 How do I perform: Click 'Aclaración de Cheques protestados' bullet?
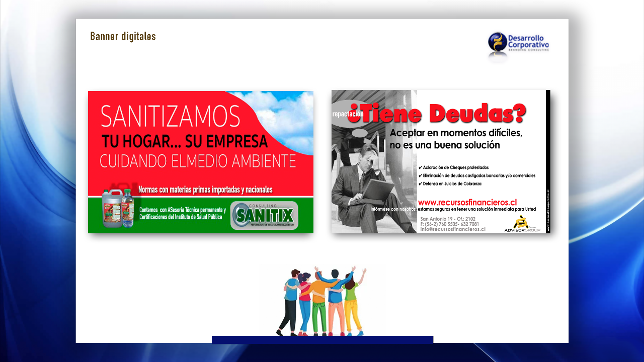point(453,167)
